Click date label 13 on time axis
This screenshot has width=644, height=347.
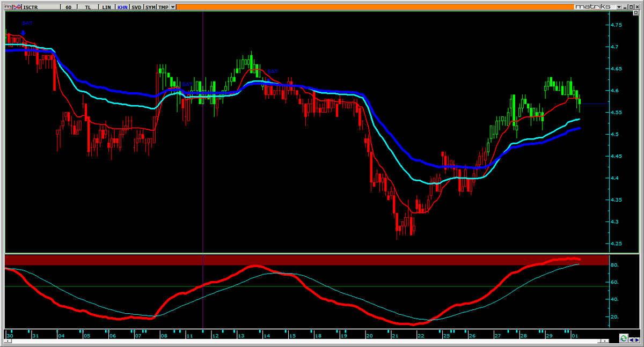241,336
